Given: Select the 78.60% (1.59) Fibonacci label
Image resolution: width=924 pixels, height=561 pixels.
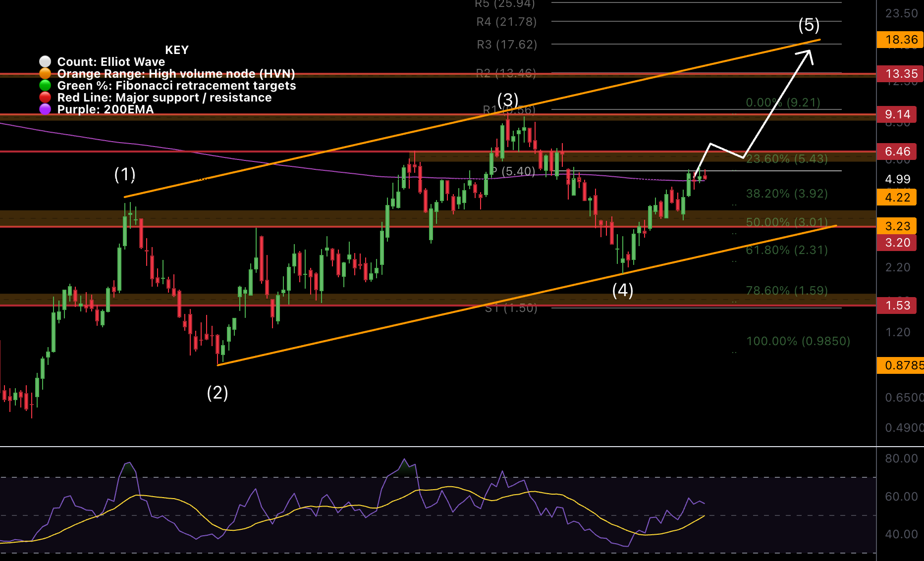Looking at the screenshot, I should [x=787, y=291].
